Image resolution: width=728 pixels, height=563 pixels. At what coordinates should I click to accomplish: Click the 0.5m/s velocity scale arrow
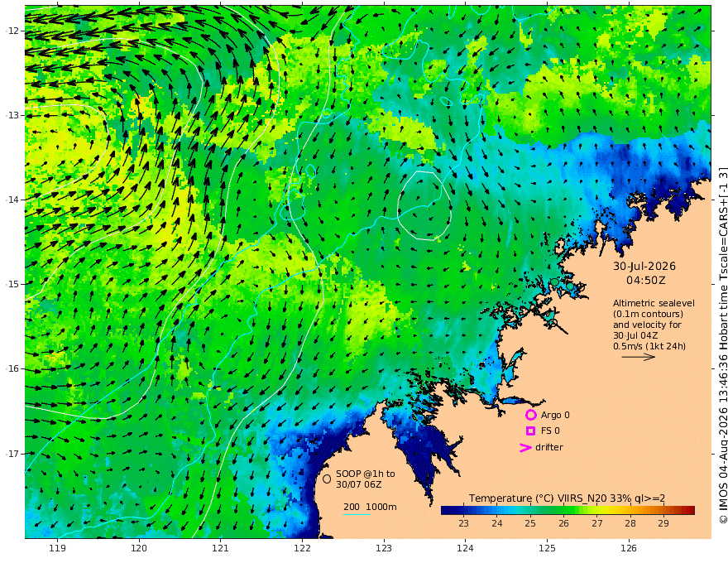(x=639, y=357)
